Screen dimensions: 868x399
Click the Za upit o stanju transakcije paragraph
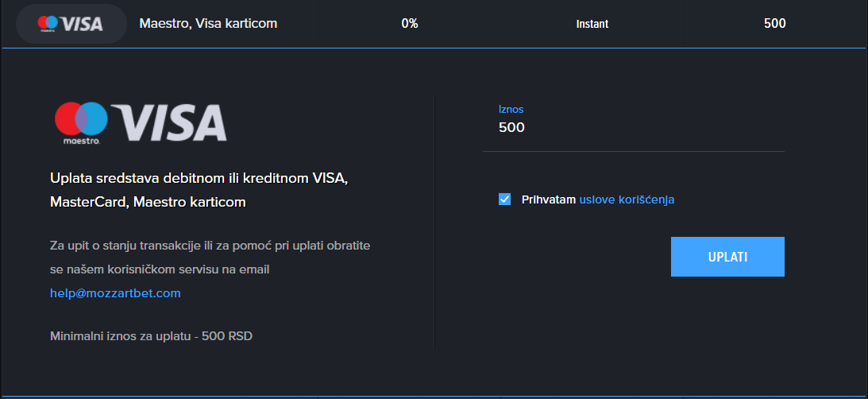[x=210, y=258]
